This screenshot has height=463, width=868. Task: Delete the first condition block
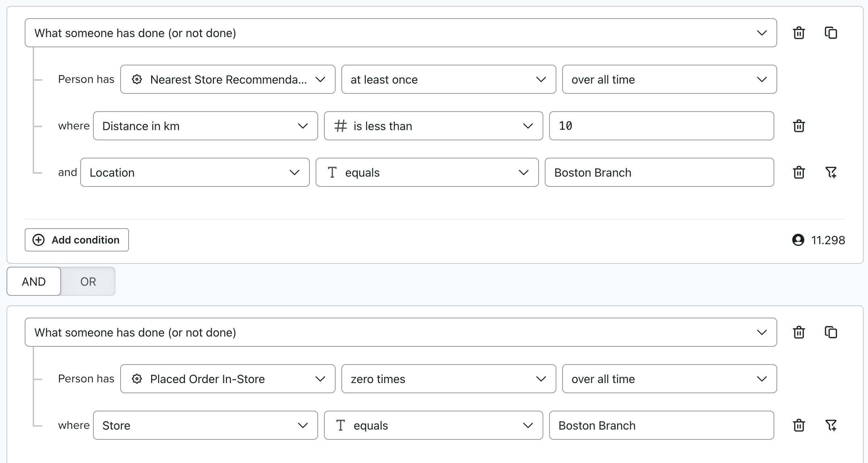799,33
